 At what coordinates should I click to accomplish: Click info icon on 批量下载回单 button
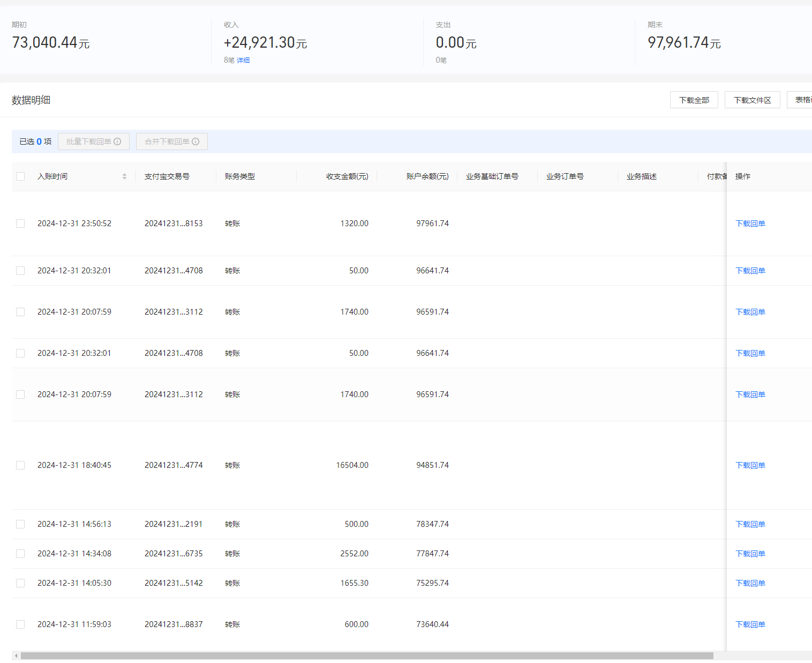point(117,141)
